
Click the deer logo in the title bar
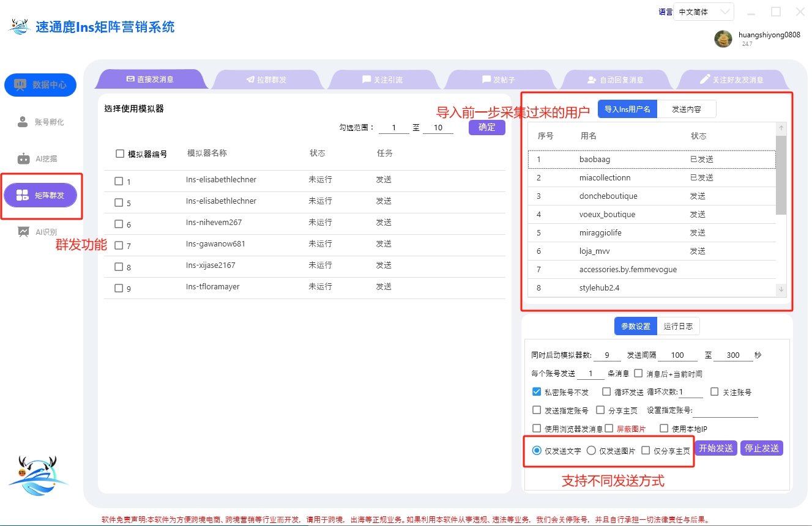(19, 28)
